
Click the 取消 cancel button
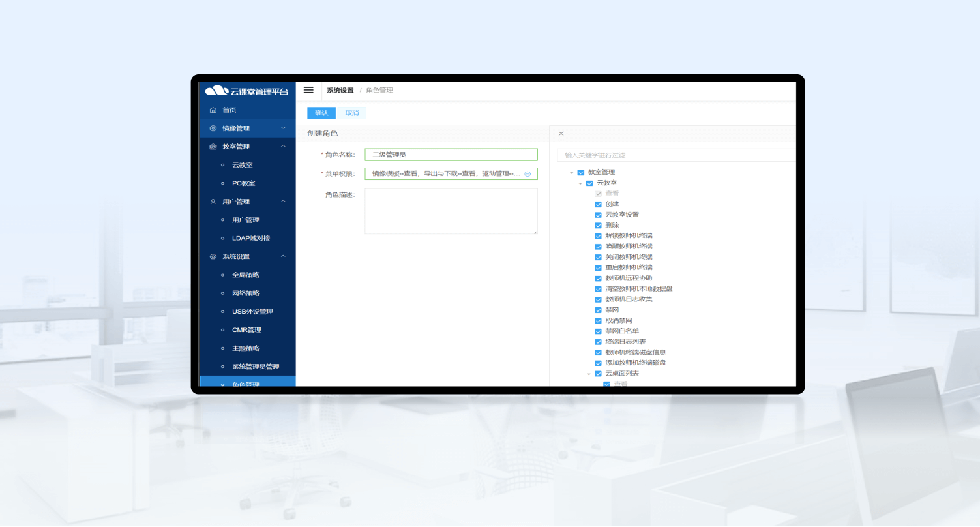[352, 113]
